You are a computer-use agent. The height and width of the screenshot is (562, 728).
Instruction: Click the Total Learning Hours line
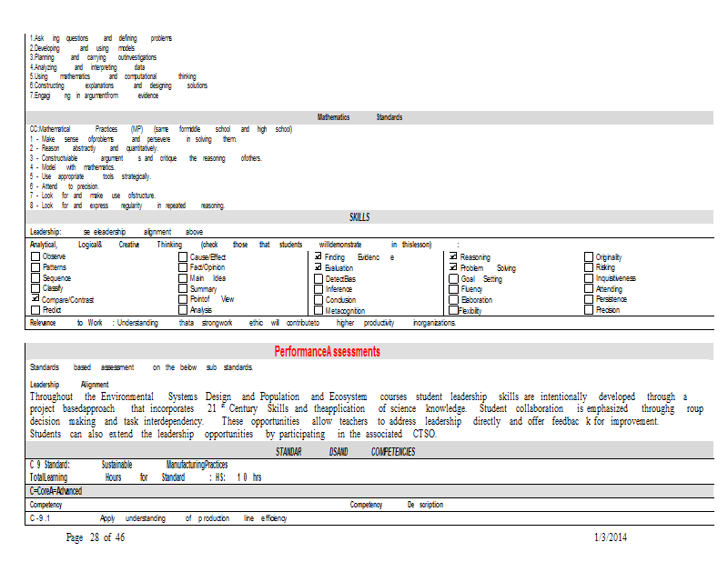point(146,477)
